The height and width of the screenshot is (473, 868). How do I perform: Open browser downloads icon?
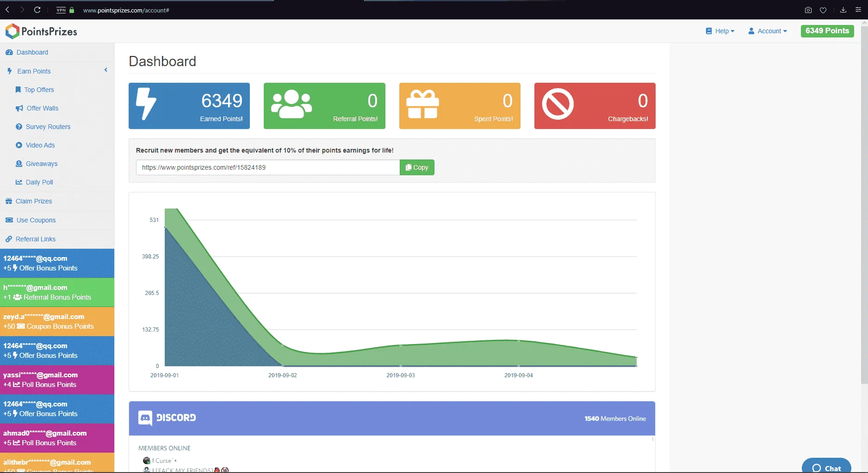point(843,10)
